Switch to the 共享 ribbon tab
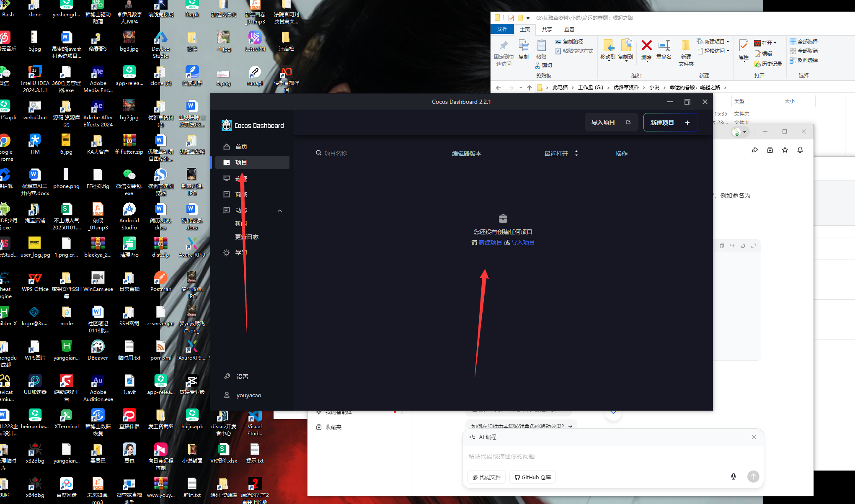 (547, 29)
